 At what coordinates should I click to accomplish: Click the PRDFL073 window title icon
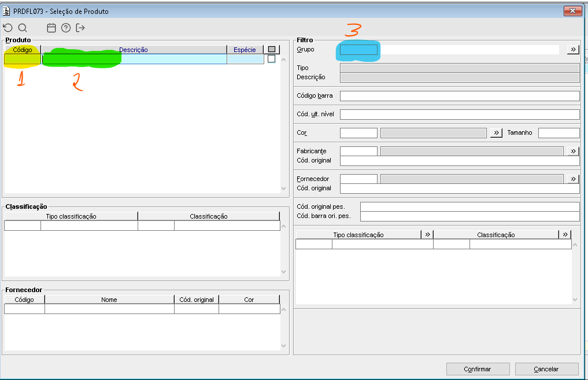[x=6, y=11]
